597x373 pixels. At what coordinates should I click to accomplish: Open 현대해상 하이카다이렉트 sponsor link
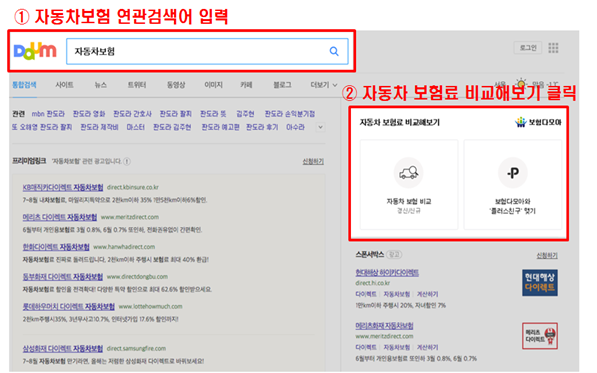coord(387,273)
